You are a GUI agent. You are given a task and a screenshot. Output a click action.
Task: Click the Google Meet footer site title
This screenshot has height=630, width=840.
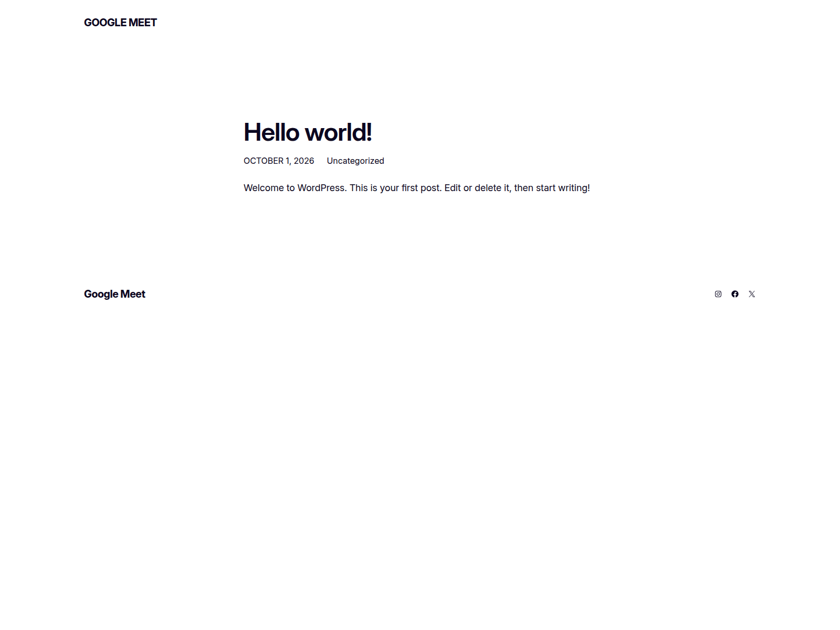click(x=114, y=294)
